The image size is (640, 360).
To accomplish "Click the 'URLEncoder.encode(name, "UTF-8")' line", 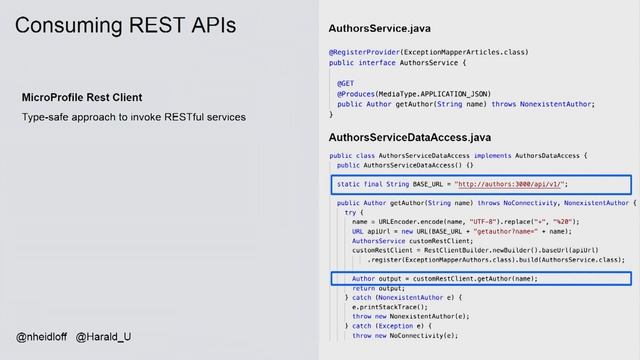I will pyautogui.click(x=466, y=222).
